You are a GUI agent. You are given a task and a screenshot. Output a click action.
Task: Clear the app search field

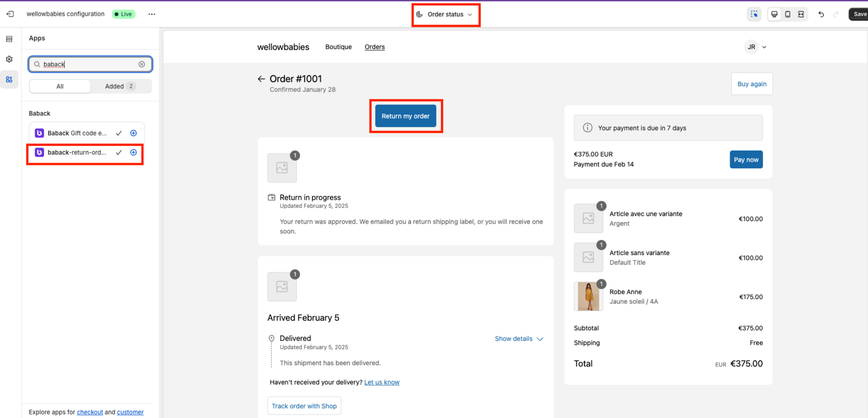[x=142, y=64]
